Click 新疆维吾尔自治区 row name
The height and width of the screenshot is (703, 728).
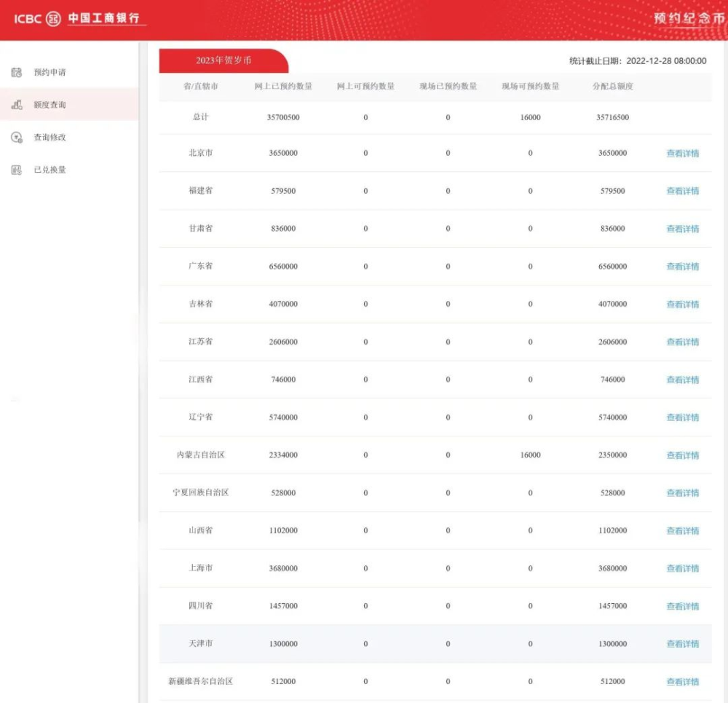click(x=201, y=681)
